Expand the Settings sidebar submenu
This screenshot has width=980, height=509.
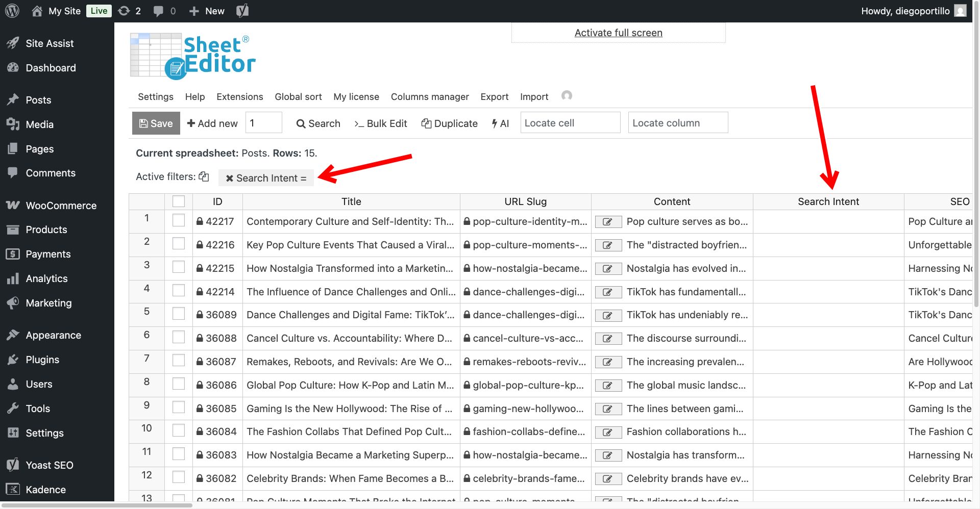point(44,433)
